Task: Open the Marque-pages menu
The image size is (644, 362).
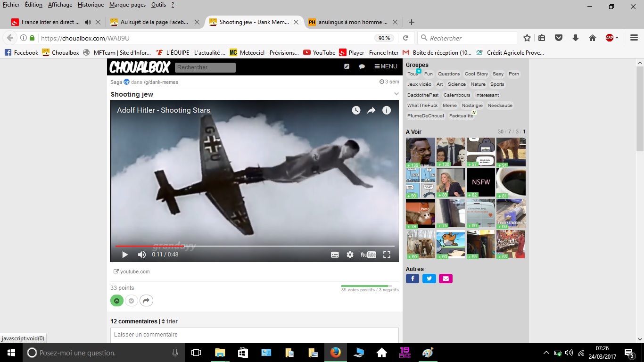Action: click(x=127, y=5)
